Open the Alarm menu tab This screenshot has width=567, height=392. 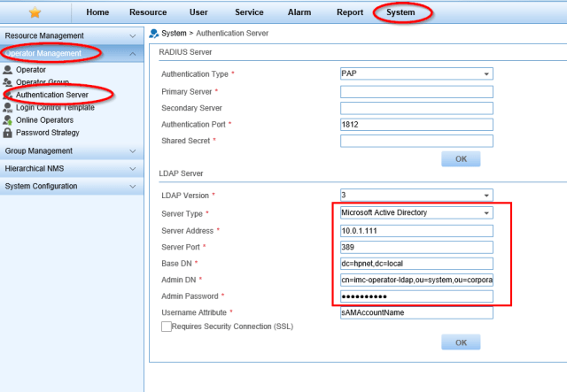click(299, 12)
